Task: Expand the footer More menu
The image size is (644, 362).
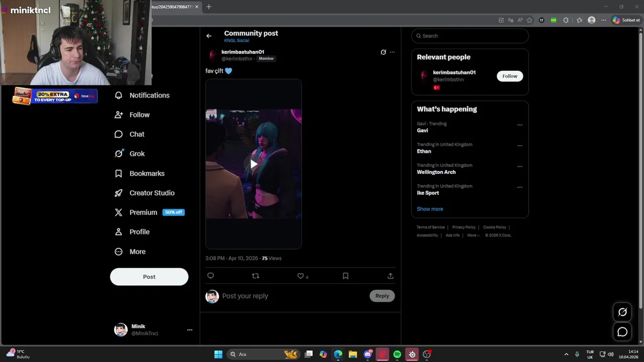Action: click(x=473, y=235)
